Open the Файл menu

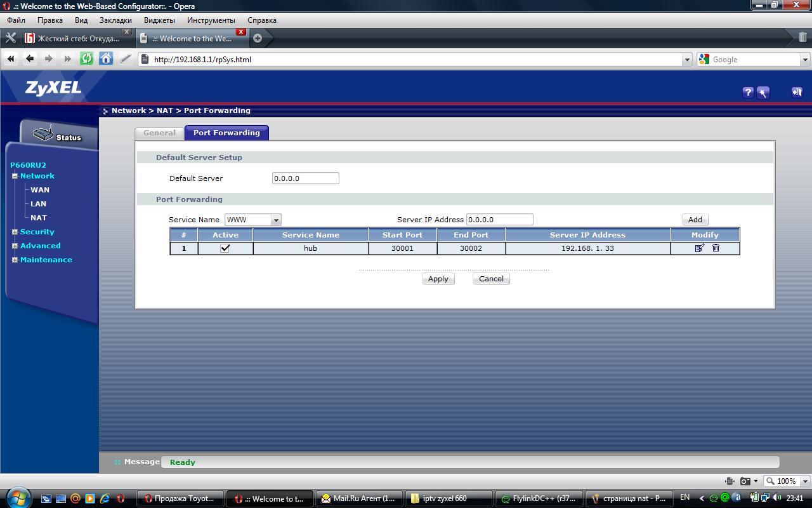click(16, 20)
